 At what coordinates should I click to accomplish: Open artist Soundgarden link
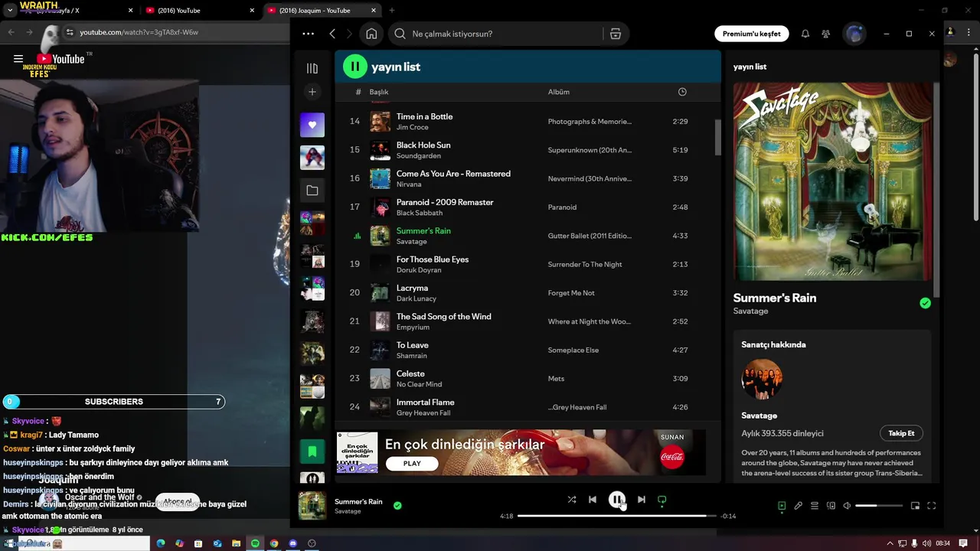[418, 155]
